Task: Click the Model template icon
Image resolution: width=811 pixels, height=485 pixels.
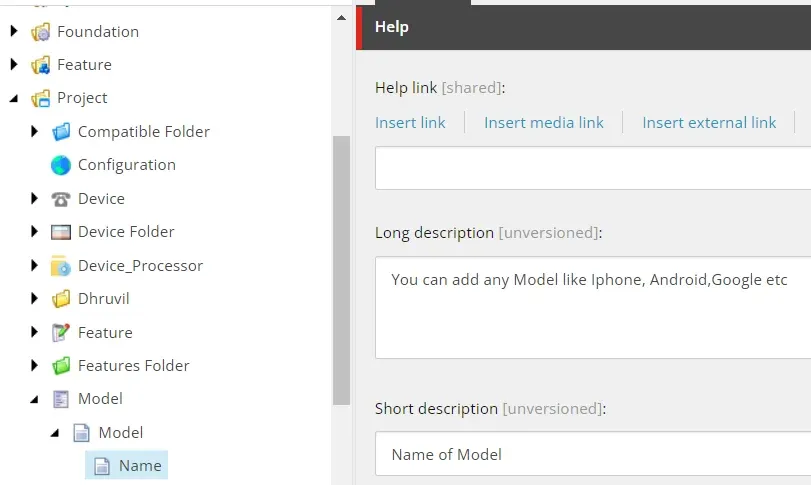Action: point(61,399)
